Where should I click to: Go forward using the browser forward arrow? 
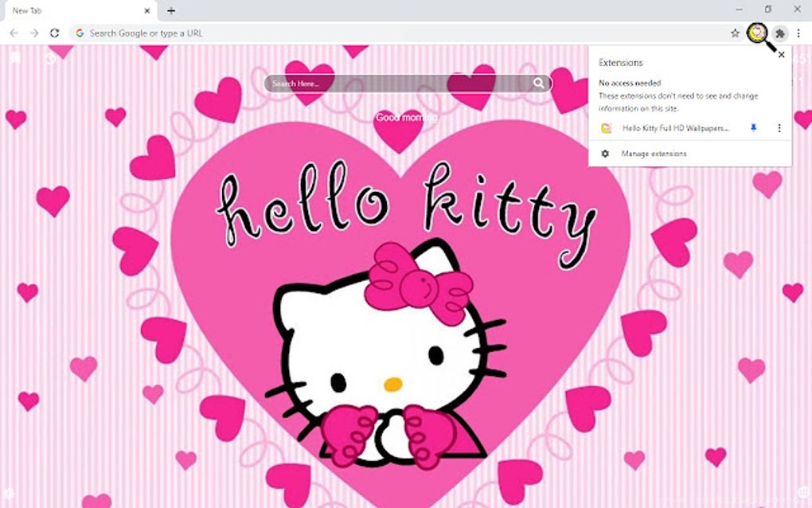coord(34,33)
